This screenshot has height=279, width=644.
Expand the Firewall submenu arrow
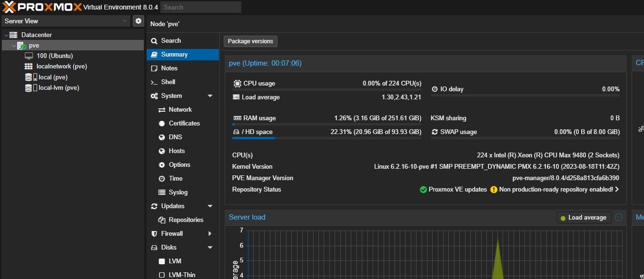[x=210, y=234]
